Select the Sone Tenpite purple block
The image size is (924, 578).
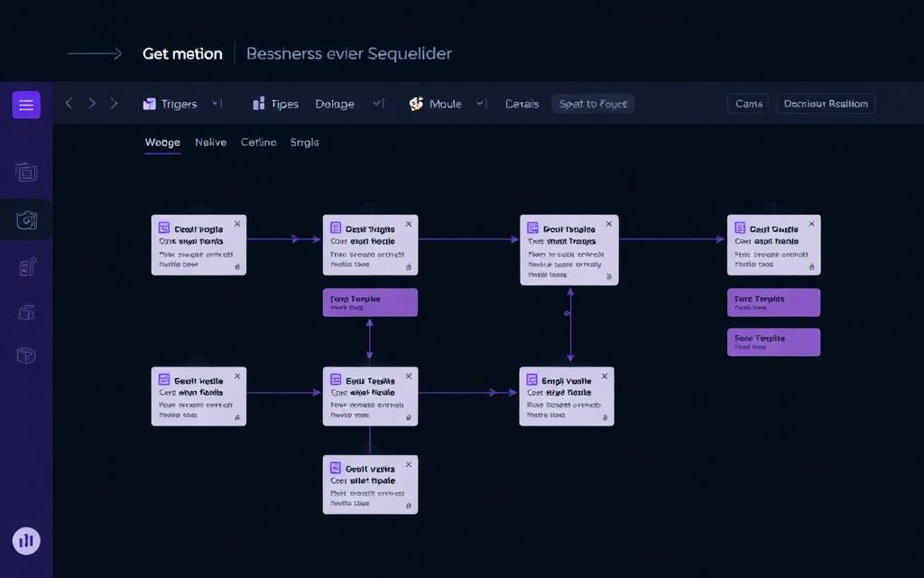[773, 342]
